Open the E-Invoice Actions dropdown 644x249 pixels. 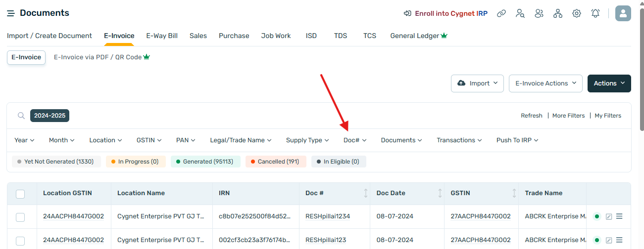point(546,83)
